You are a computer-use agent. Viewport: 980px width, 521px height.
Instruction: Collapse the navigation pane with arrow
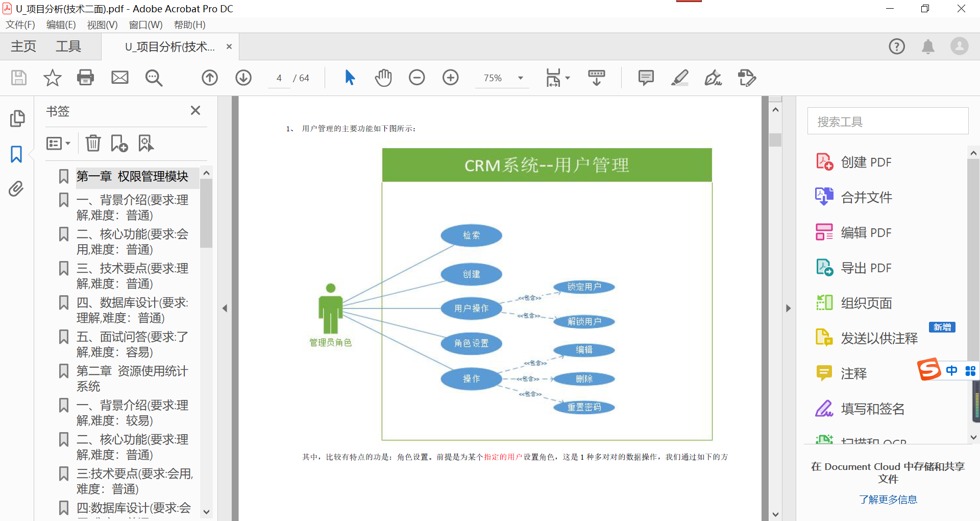point(225,307)
